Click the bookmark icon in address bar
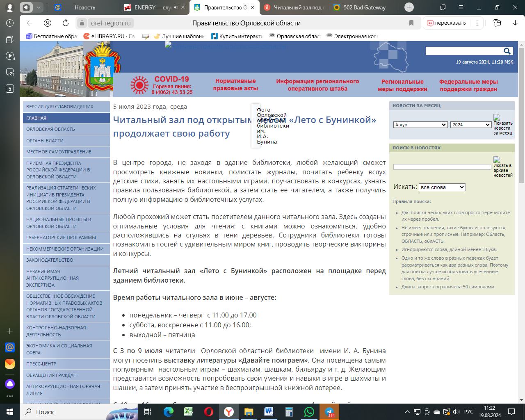The height and width of the screenshot is (420, 525). pos(411,23)
